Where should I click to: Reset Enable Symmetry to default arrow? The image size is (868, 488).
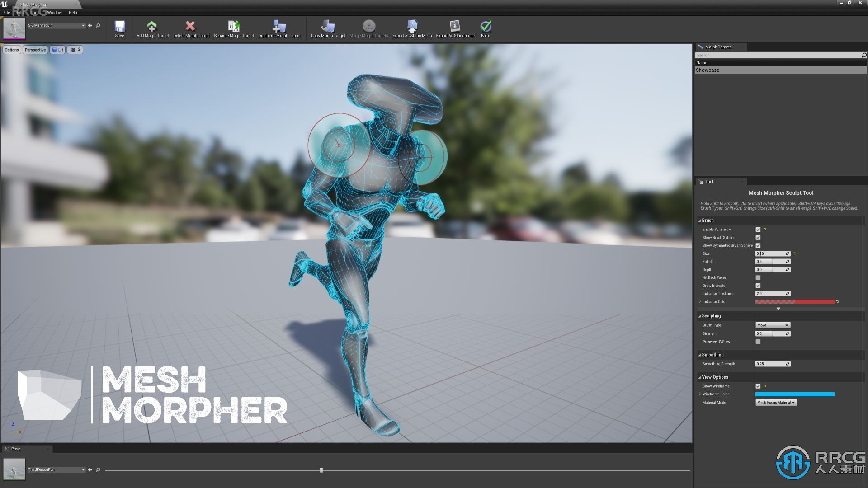pyautogui.click(x=765, y=230)
